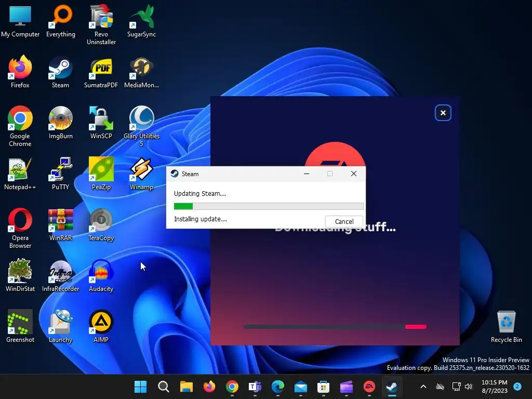Cancel the Steam update
The height and width of the screenshot is (399, 532).
pyautogui.click(x=344, y=221)
